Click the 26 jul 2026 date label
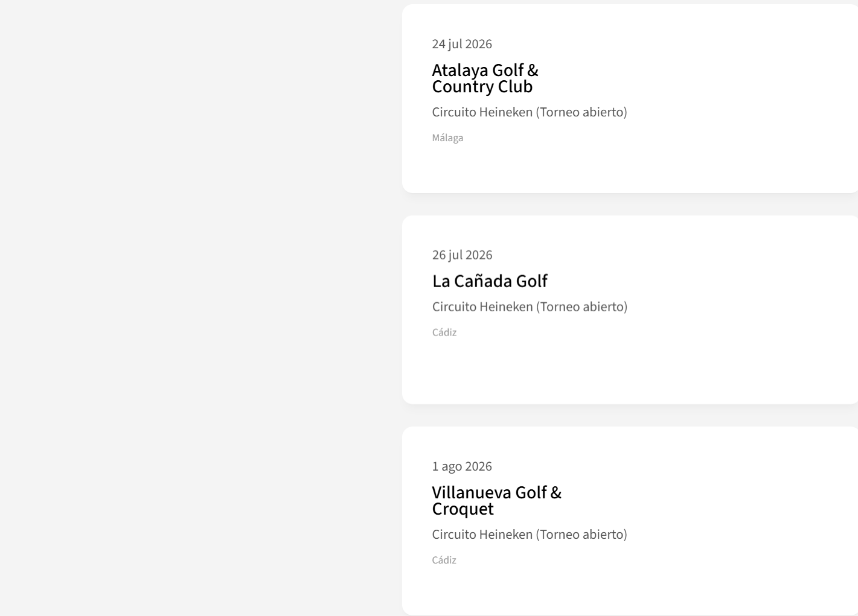The image size is (858, 616). coord(462,255)
